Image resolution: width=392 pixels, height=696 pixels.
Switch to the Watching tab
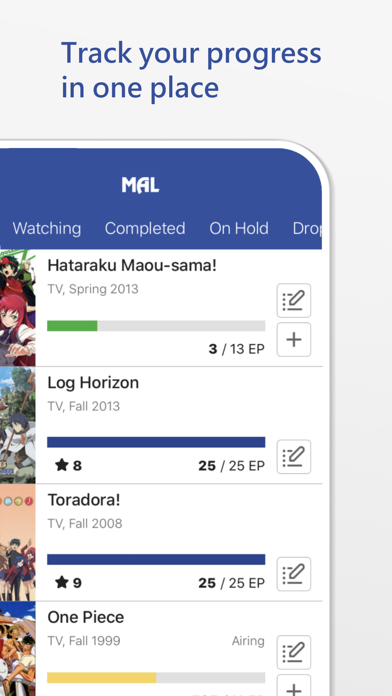[47, 228]
